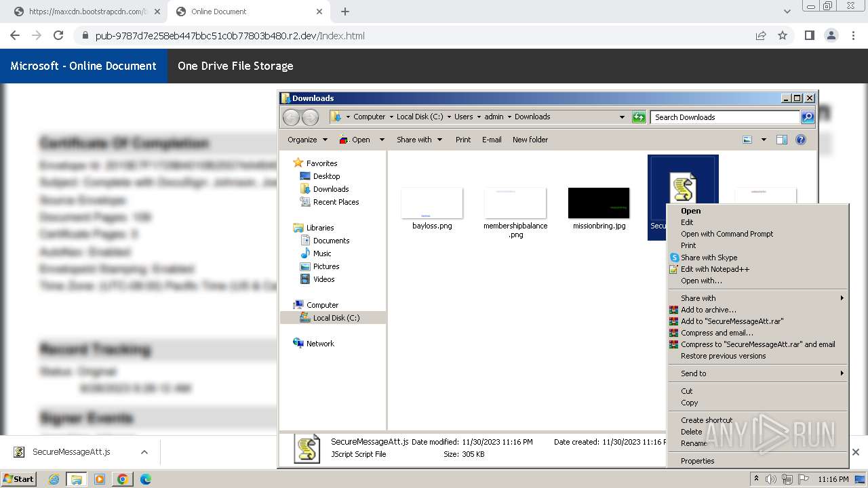868x488 pixels.
Task: Click the Explorer help question mark icon
Action: pyautogui.click(x=801, y=140)
